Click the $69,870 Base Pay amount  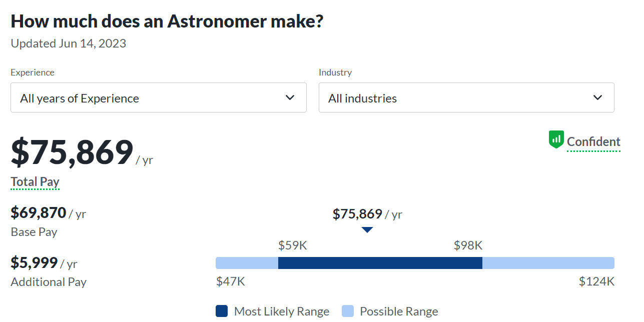[x=39, y=213]
